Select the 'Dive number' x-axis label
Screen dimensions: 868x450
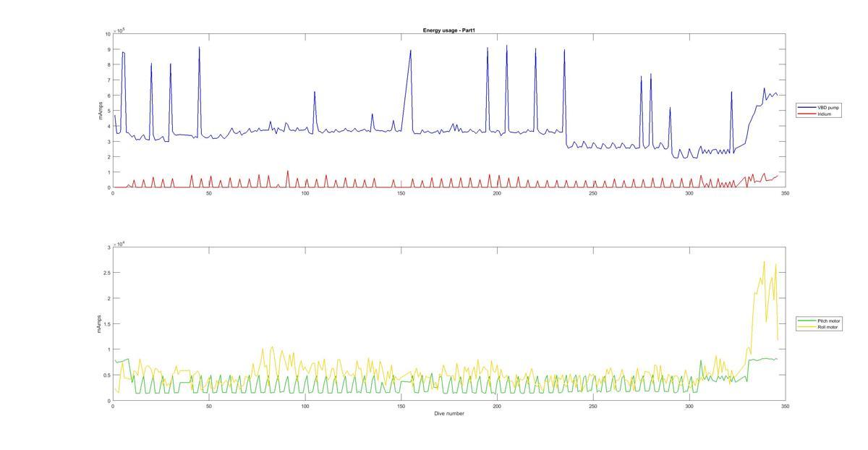[449, 414]
